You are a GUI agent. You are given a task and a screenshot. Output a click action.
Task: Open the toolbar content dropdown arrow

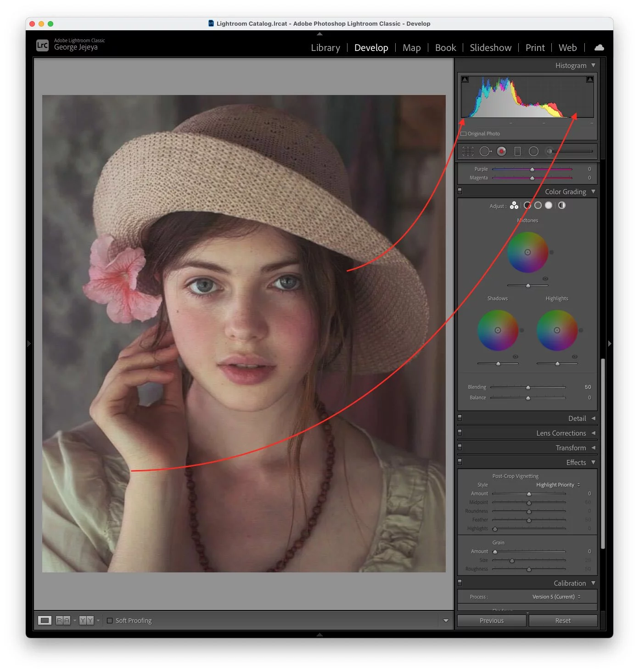click(x=446, y=621)
